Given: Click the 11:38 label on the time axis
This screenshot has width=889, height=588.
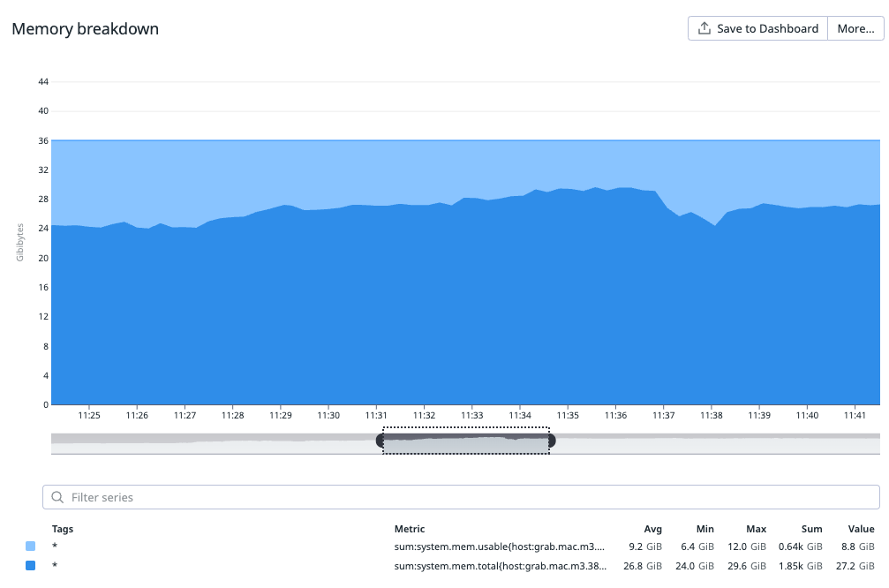Looking at the screenshot, I should [712, 415].
